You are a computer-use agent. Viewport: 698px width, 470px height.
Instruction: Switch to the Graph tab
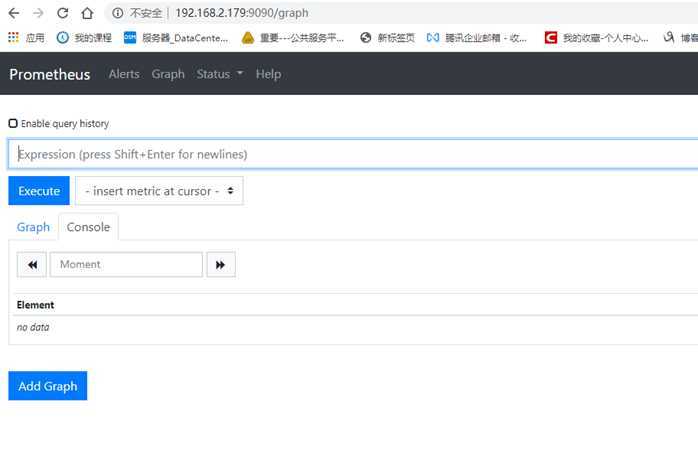click(x=33, y=227)
